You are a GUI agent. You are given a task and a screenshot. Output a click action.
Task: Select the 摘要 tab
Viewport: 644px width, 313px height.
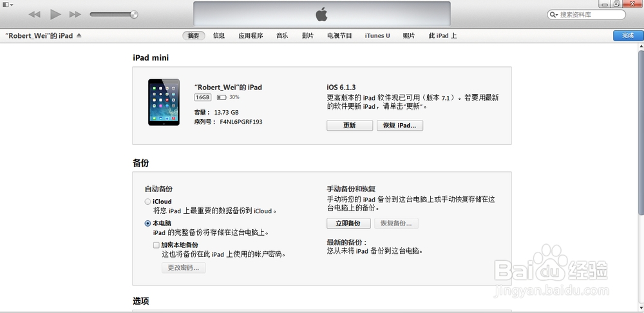193,35
